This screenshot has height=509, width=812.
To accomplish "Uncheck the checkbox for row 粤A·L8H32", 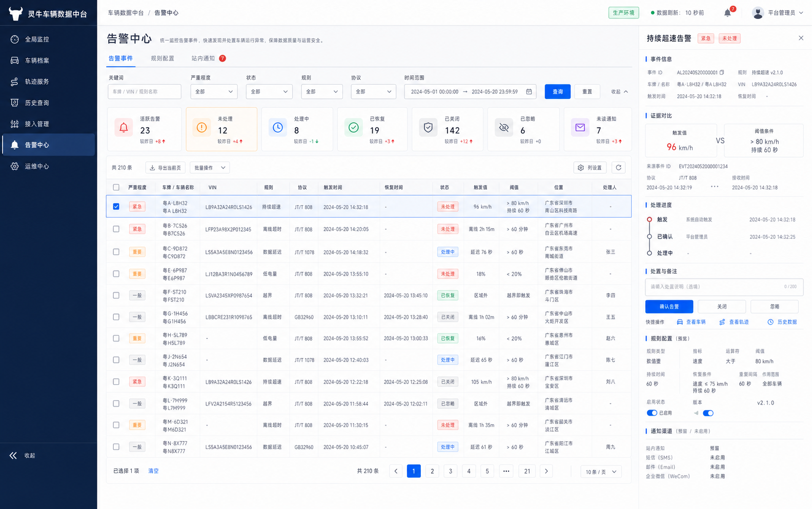I will tap(116, 207).
